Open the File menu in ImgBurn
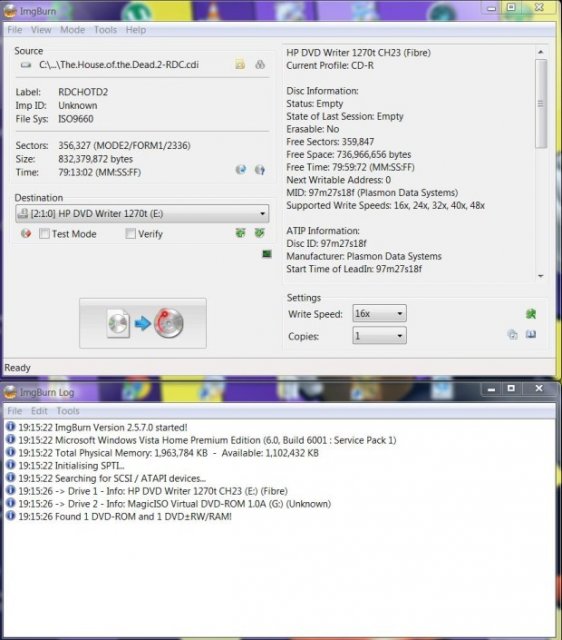This screenshot has height=640, width=562. 15,30
